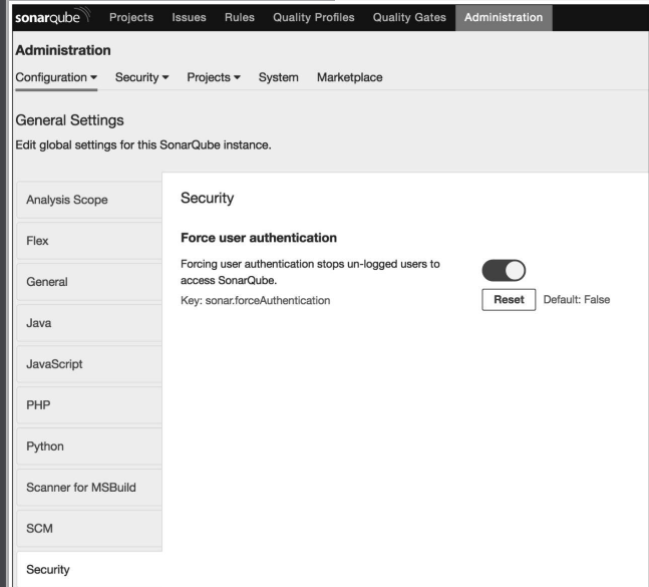Click the General Settings heading
Image resolution: width=649 pixels, height=587 pixels.
pos(70,120)
